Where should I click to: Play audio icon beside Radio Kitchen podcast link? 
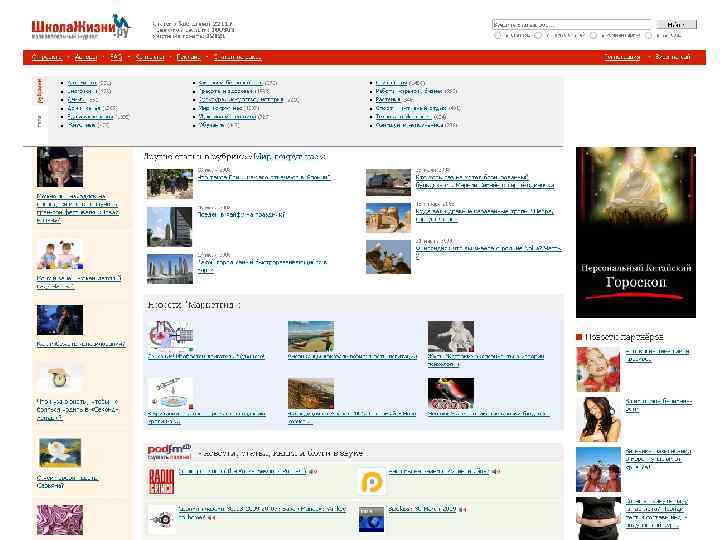coord(313,472)
